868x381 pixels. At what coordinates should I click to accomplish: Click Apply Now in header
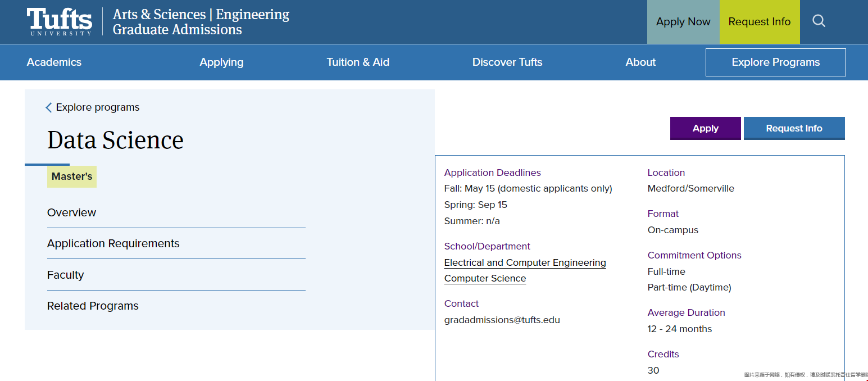point(683,22)
